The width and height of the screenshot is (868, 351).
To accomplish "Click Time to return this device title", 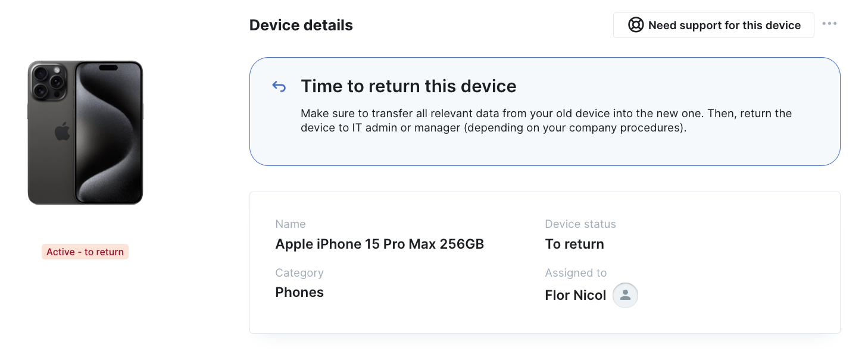I will [408, 86].
